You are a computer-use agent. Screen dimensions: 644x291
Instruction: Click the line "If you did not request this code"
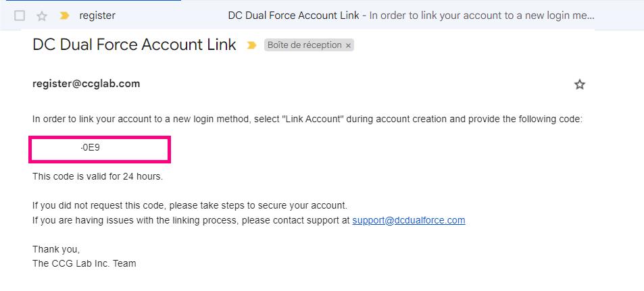click(190, 205)
